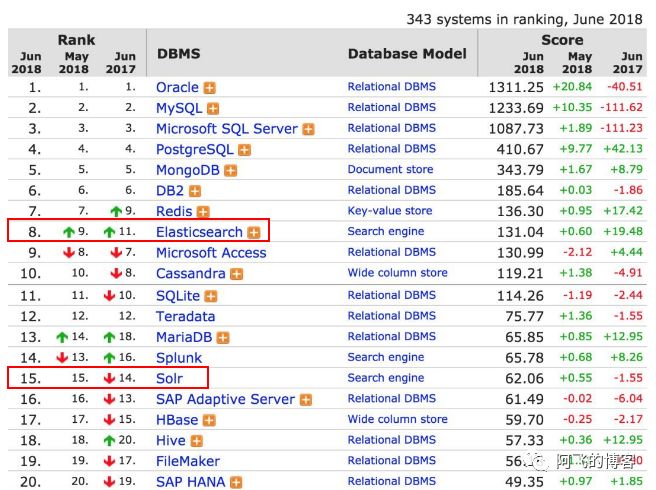Click the -111.62 change in MySQL row
Screen dimensions: 656x490
pos(621,108)
